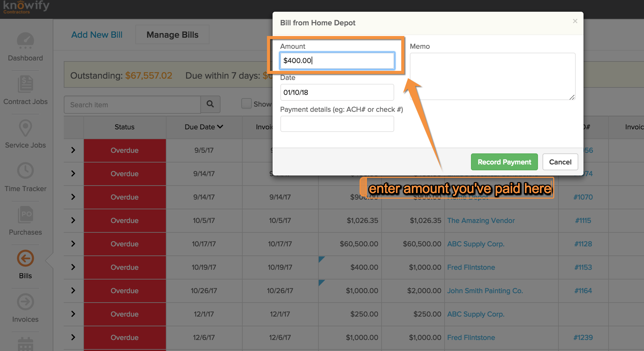Click the Amount input field
The height and width of the screenshot is (351, 644).
(x=337, y=60)
